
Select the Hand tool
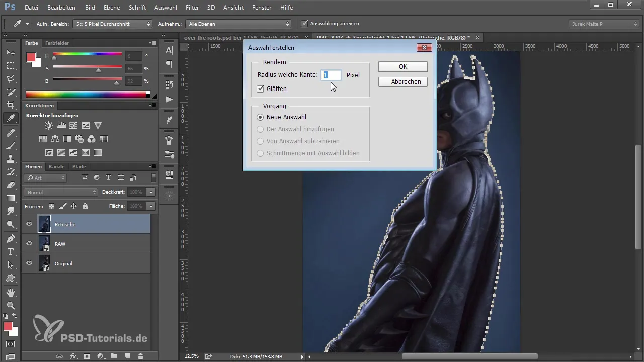pos(10,292)
